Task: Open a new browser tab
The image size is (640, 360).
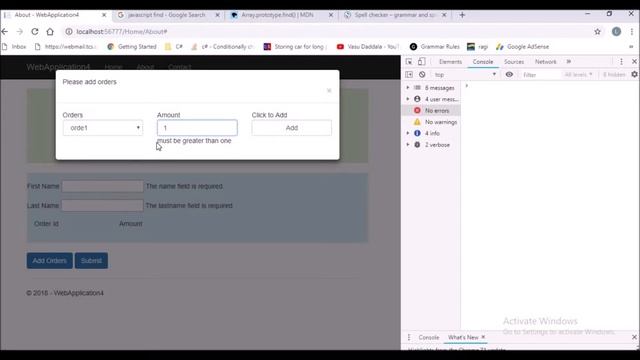Action: tap(462, 15)
